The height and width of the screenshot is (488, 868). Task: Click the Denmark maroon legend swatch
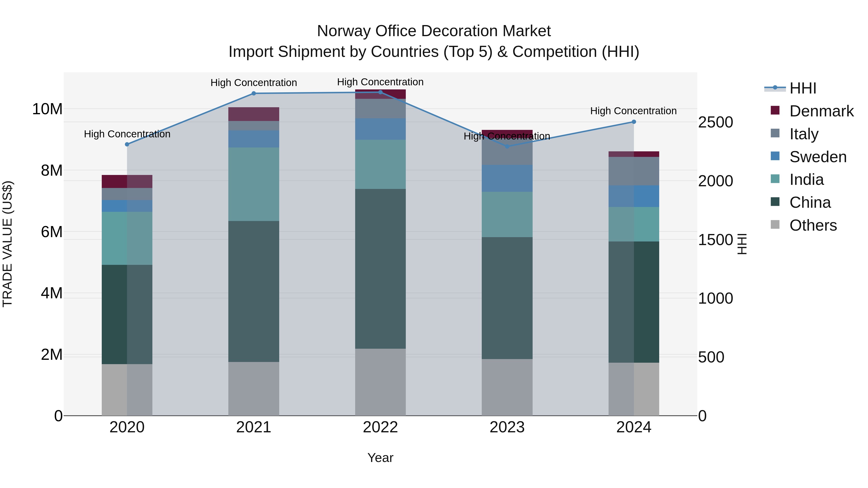[x=775, y=110]
